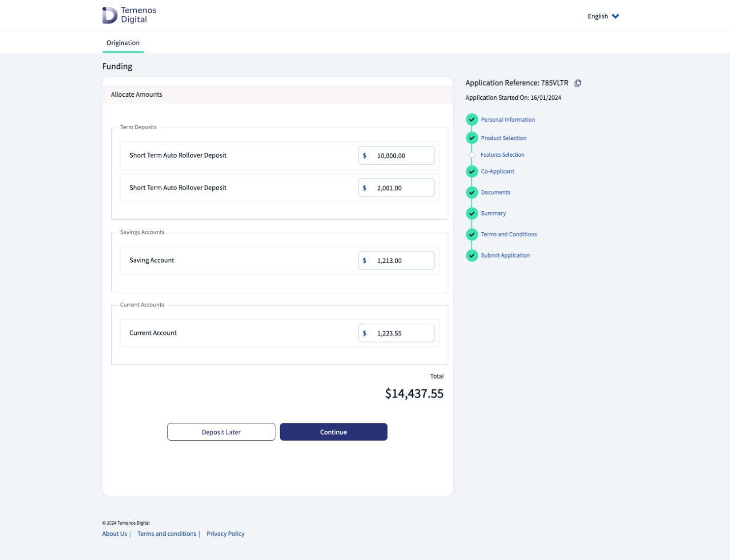Viewport: 730px width, 560px height.
Task: Switch to the Origination tab
Action: coord(123,43)
